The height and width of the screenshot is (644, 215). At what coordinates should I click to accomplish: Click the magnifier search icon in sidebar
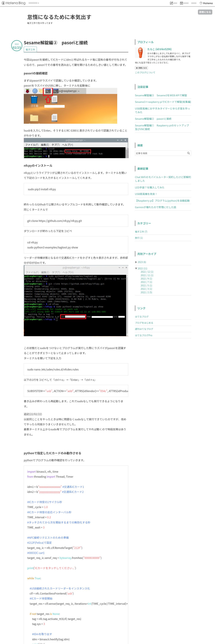189,153
